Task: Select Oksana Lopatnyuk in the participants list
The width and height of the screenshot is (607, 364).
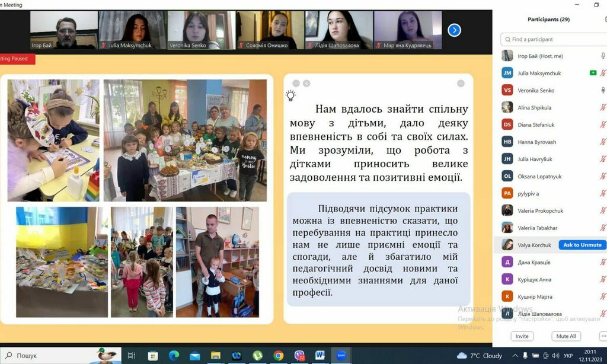Action: (539, 176)
